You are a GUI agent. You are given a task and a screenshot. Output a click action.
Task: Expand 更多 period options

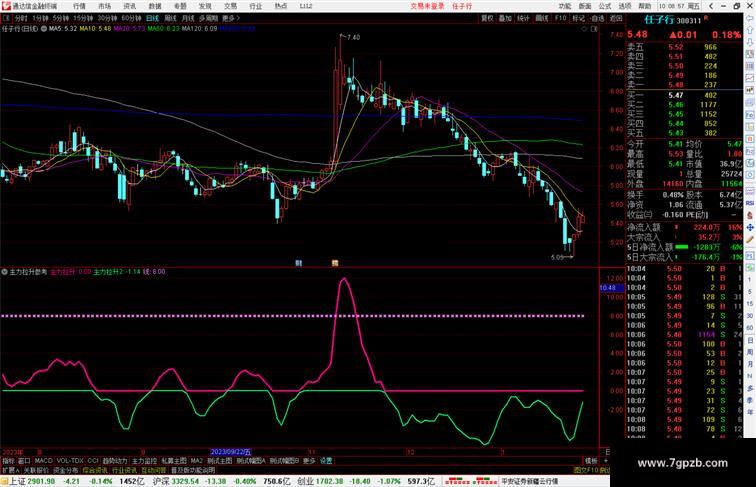(x=230, y=18)
